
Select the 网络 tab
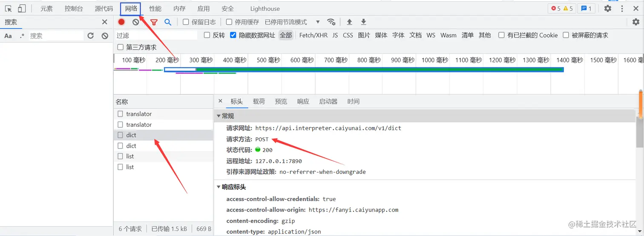click(x=131, y=9)
